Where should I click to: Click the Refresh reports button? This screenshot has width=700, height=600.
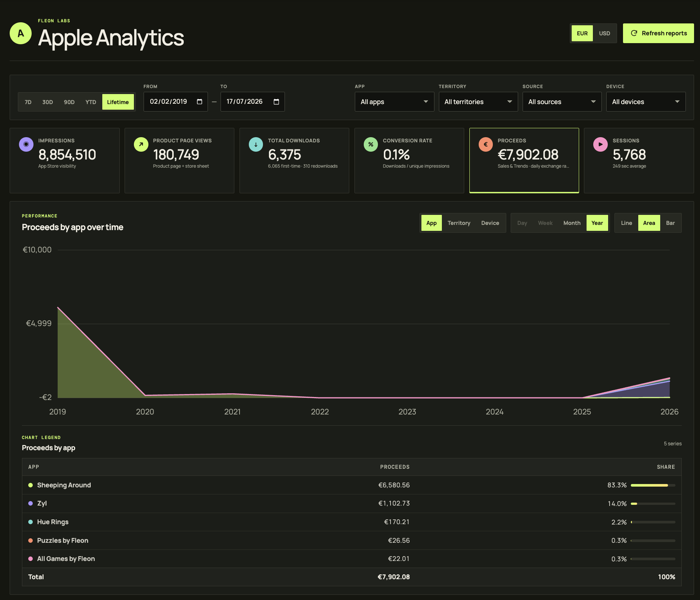tap(658, 33)
